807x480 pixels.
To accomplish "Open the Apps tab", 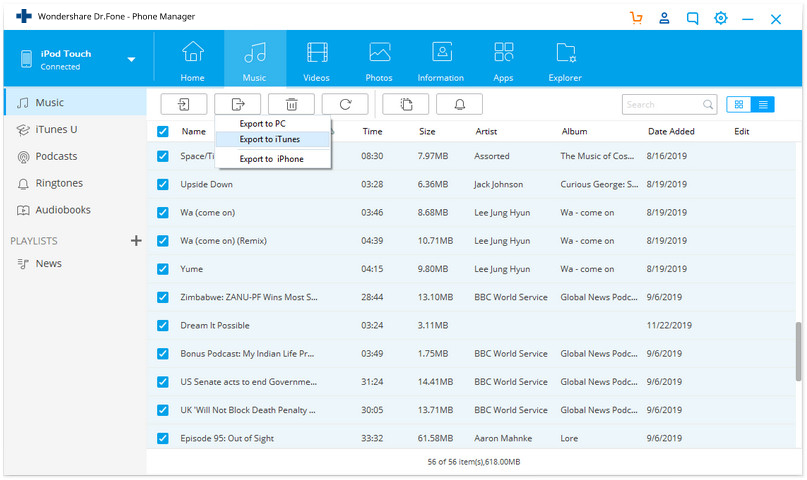I will click(x=503, y=61).
